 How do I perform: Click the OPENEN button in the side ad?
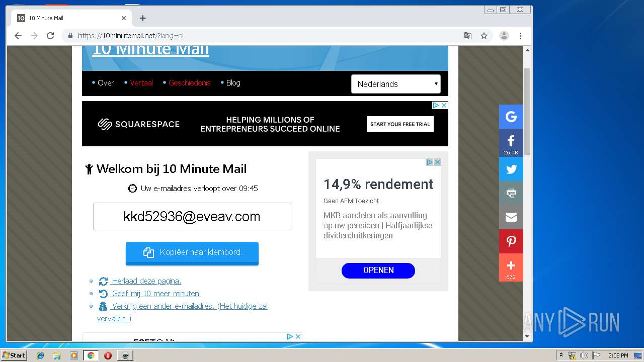click(x=378, y=270)
